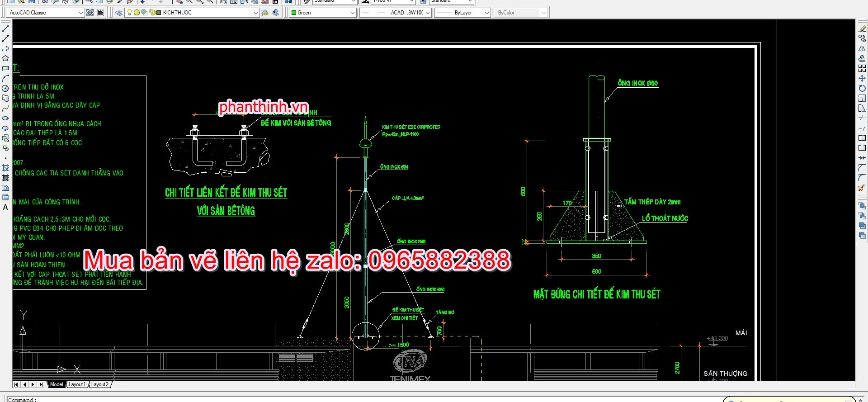Switch to the Layout2 tab
The image size is (868, 402).
tap(99, 384)
